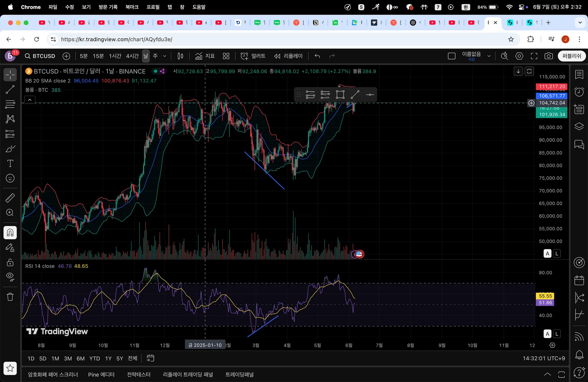Open the chat speech bubble panel
588x382 pixels.
point(579,144)
